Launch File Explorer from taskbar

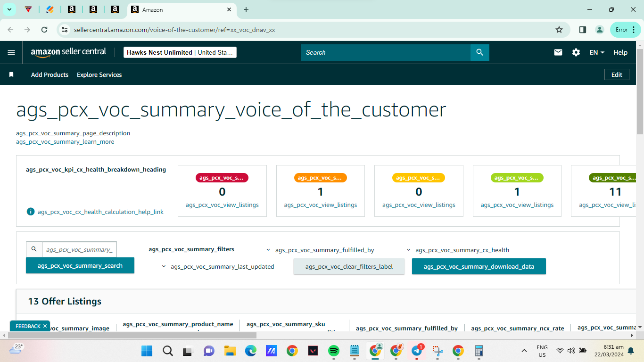(x=230, y=351)
